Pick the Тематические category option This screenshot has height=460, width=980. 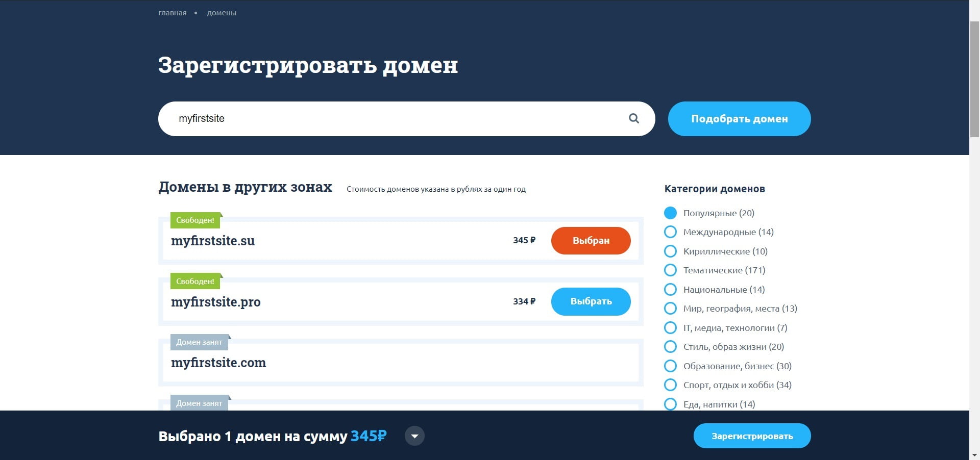(x=670, y=270)
